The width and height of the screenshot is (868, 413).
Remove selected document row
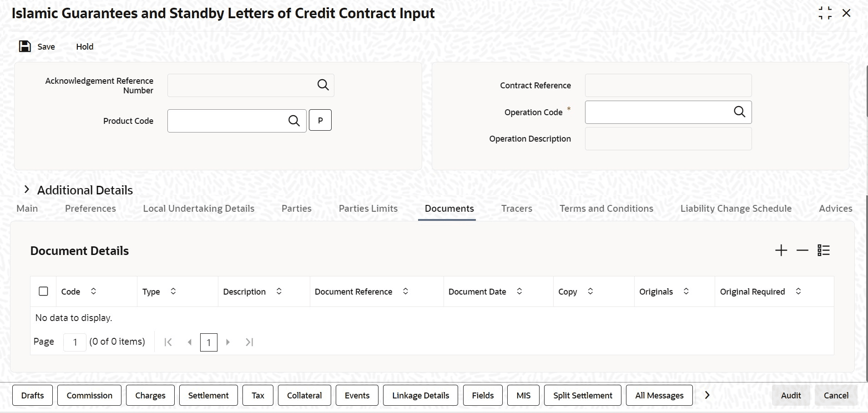point(802,250)
